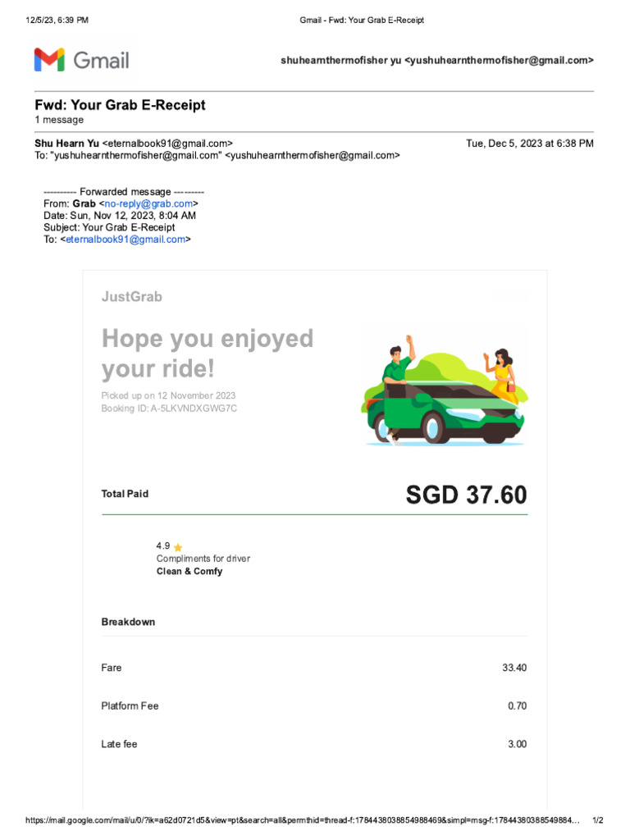Click the Fare amount 33.40
The height and width of the screenshot is (840, 630).
(x=514, y=668)
